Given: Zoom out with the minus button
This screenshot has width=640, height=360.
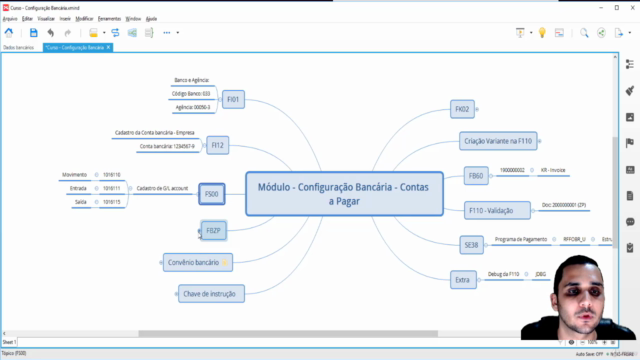Looking at the screenshot, I should point(582,342).
